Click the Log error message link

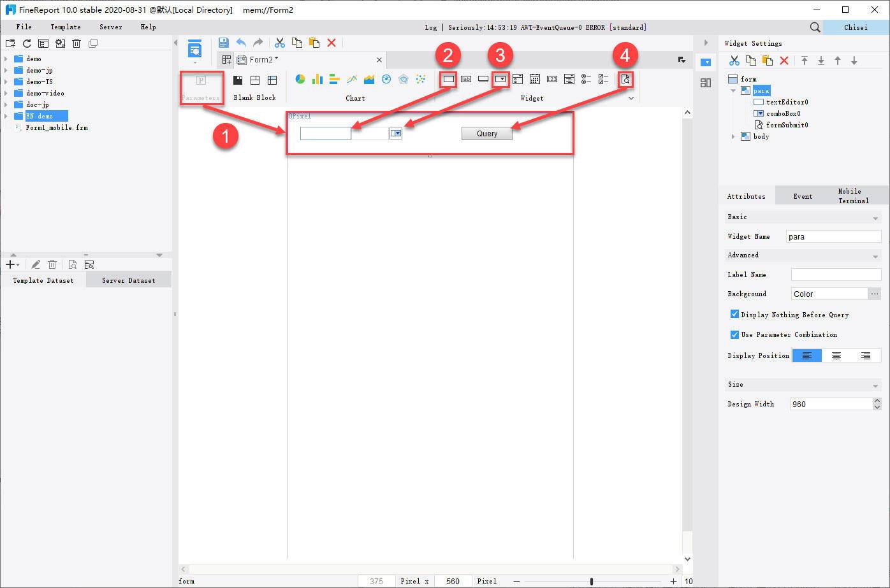coord(536,27)
